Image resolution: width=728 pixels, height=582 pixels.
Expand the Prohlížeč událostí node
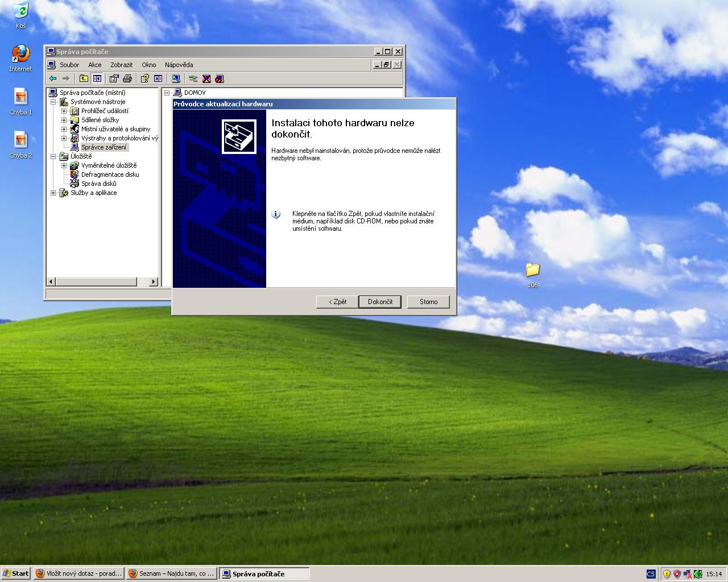64,111
